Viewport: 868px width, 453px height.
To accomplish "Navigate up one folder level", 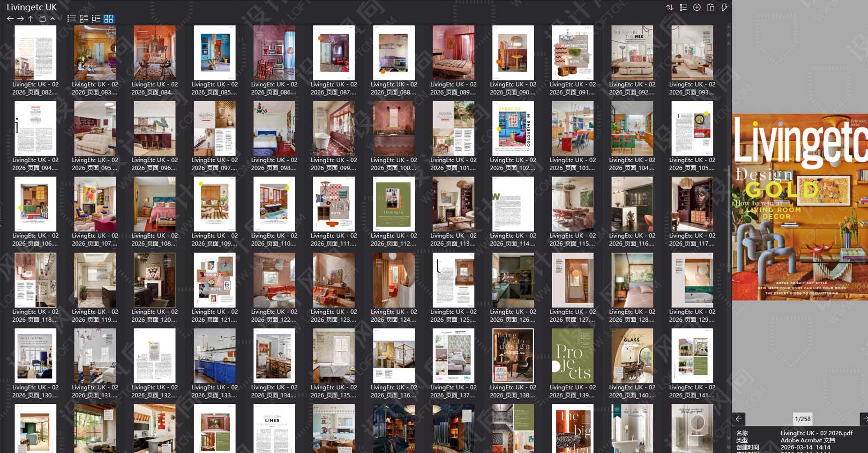I will (x=30, y=19).
